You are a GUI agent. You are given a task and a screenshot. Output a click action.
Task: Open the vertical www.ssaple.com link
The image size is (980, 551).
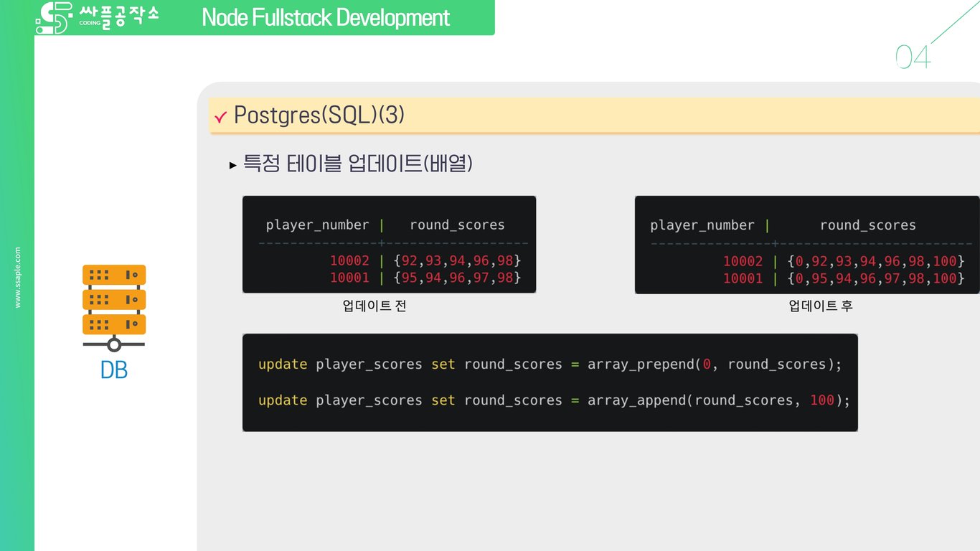click(18, 278)
